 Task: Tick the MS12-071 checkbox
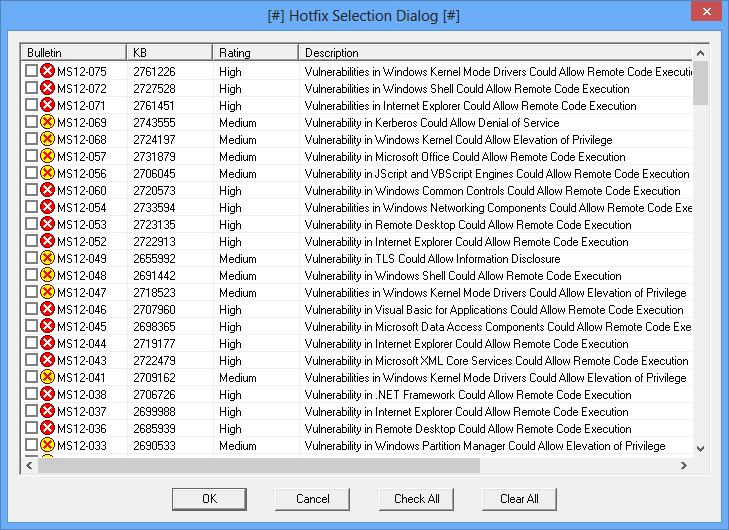[31, 105]
